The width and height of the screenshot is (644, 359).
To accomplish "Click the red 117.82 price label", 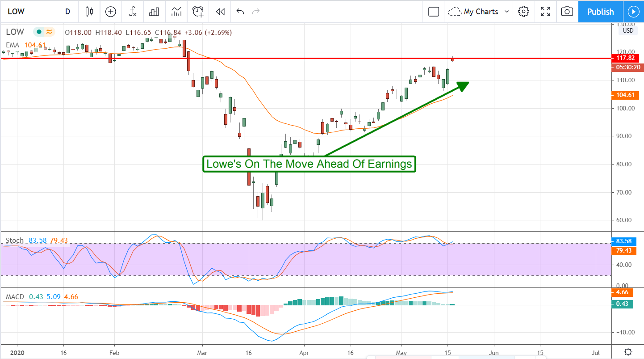I will (x=625, y=58).
